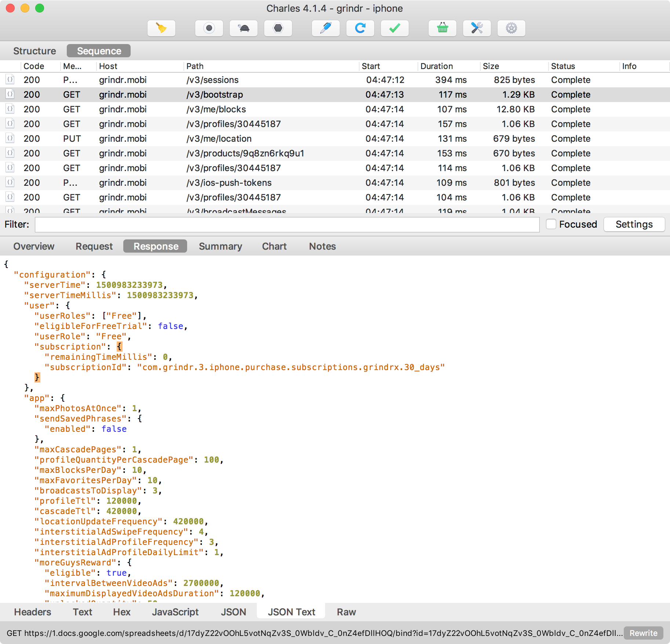
Task: Open Settings with the gear icon
Action: 511,28
